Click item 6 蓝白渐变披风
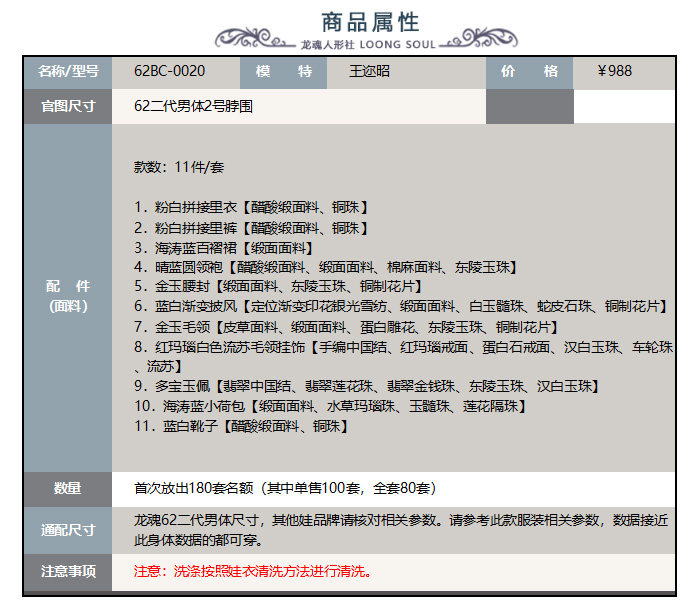 (x=401, y=307)
